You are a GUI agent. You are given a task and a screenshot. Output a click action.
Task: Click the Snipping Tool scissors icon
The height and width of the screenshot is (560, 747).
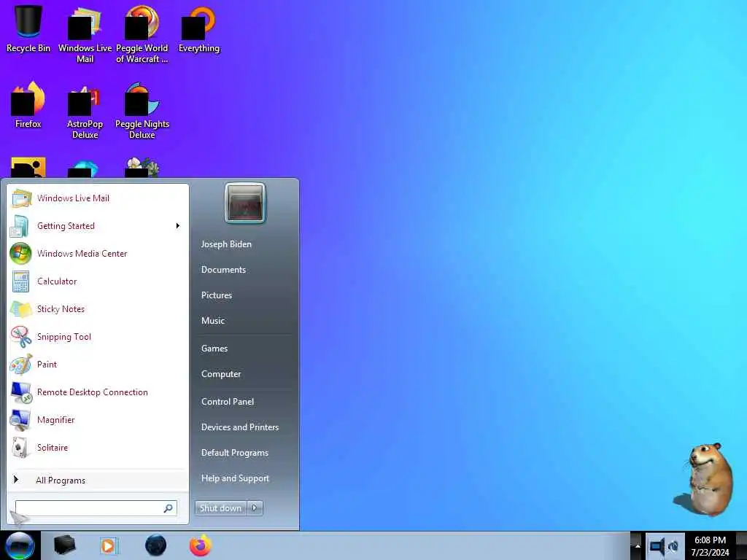tap(21, 337)
